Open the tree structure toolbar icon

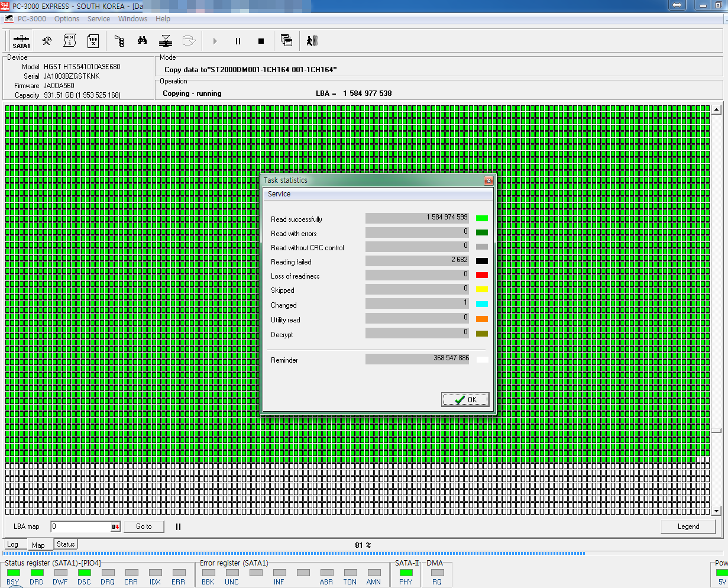(x=119, y=41)
